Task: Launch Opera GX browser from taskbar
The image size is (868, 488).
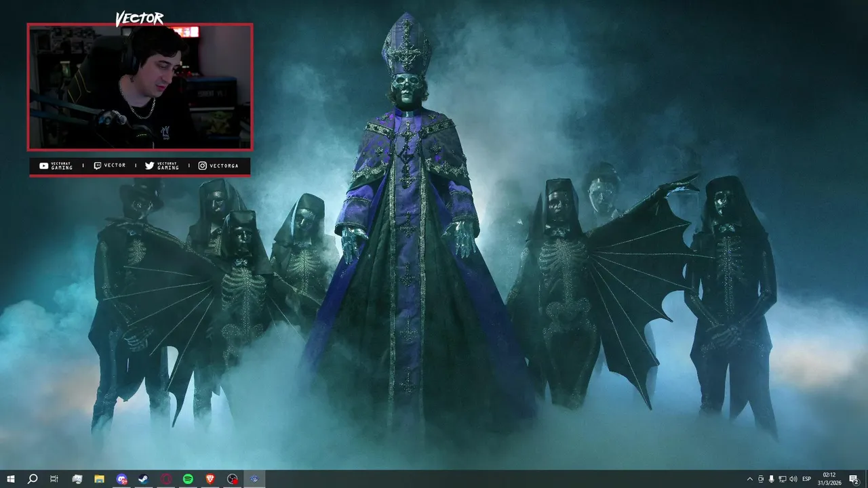Action: click(166, 479)
